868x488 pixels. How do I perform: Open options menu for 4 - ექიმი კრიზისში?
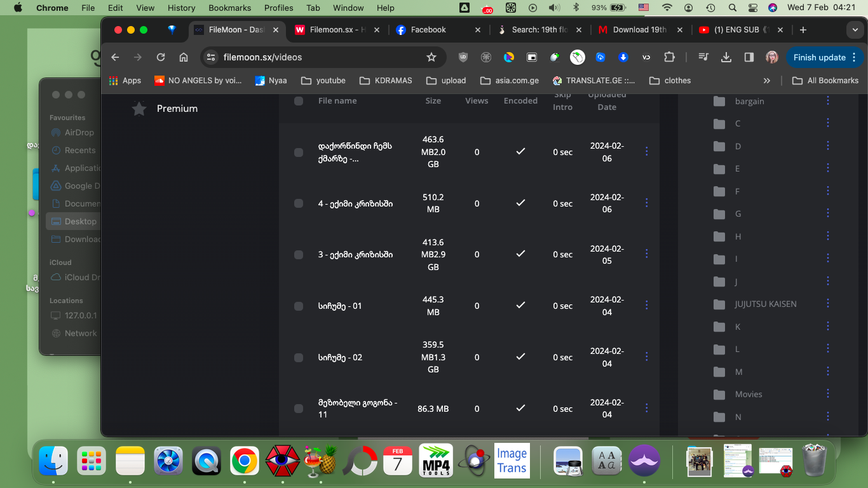pyautogui.click(x=647, y=203)
